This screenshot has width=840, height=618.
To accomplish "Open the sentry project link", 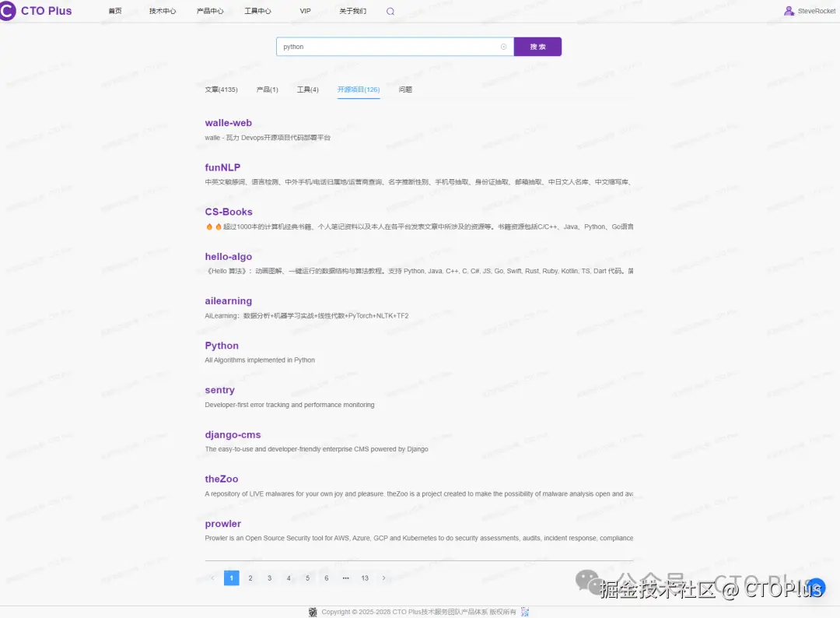I will tap(219, 390).
